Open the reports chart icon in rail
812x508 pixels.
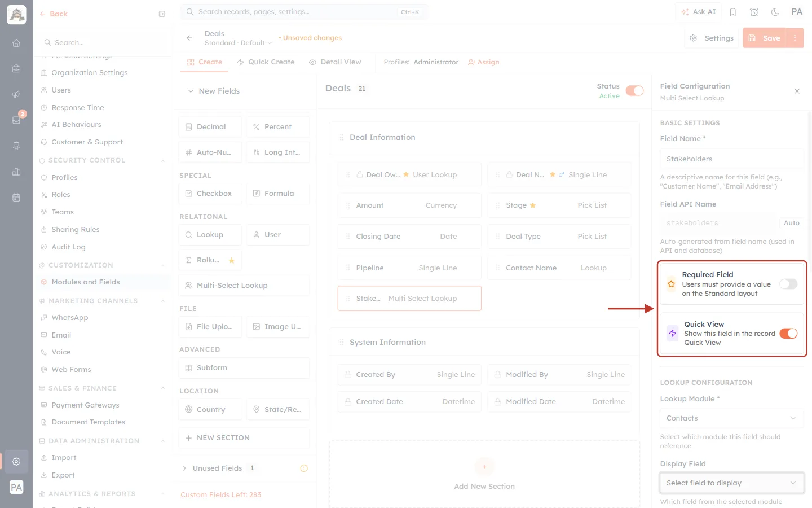pyautogui.click(x=16, y=172)
